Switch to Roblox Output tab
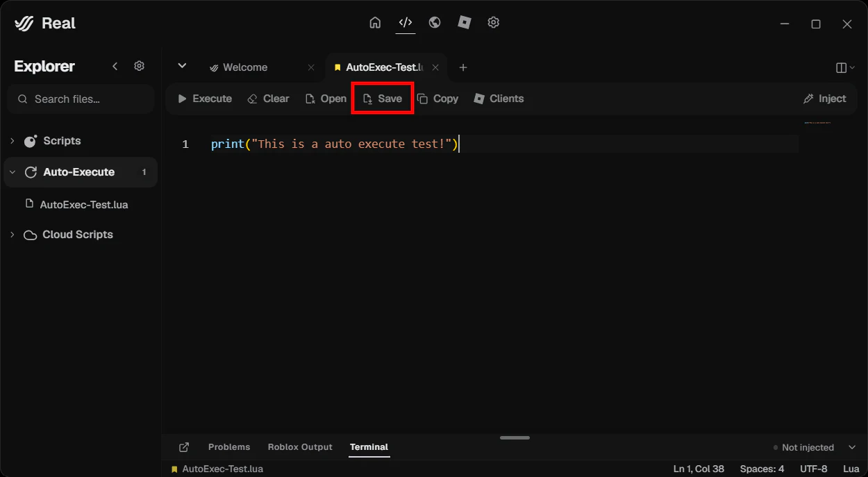This screenshot has width=868, height=477. point(300,447)
